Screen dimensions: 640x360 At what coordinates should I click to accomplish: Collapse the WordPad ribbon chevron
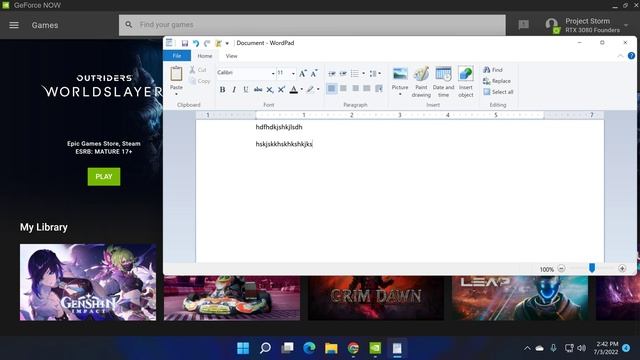pos(620,56)
